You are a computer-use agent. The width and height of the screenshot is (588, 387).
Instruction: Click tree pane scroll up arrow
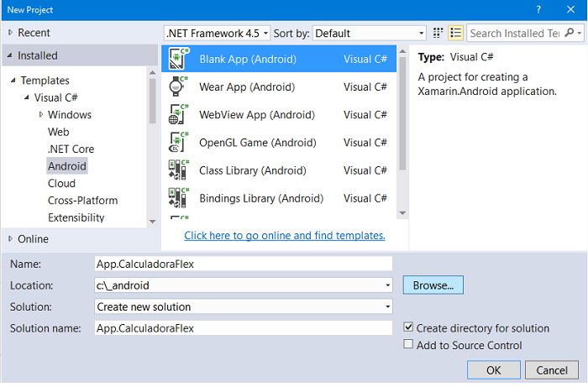tap(152, 72)
